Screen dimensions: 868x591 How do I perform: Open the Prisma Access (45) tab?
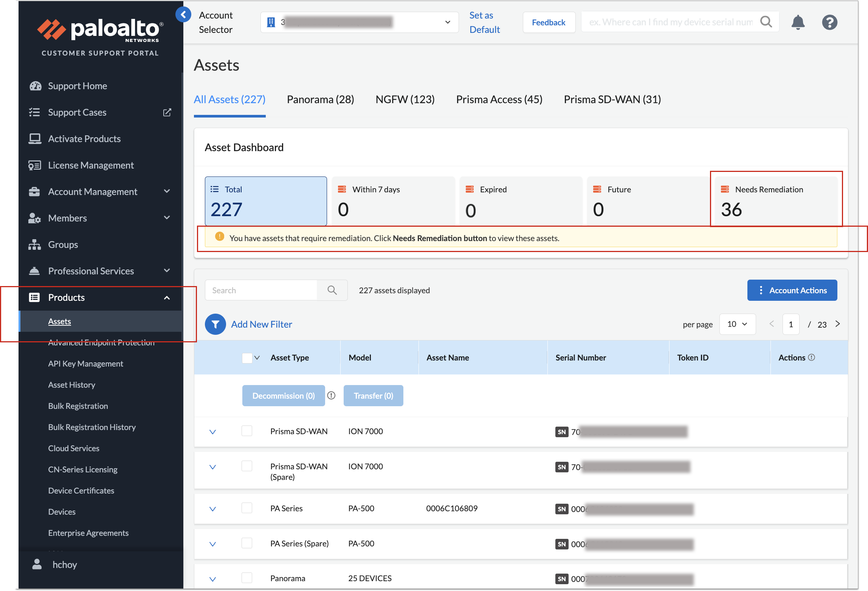click(x=499, y=99)
